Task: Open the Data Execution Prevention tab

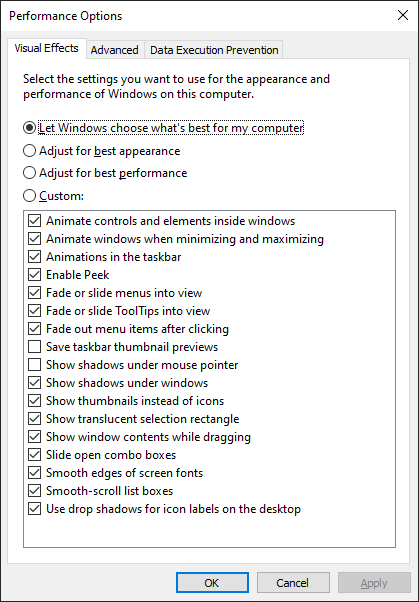Action: coord(214,50)
